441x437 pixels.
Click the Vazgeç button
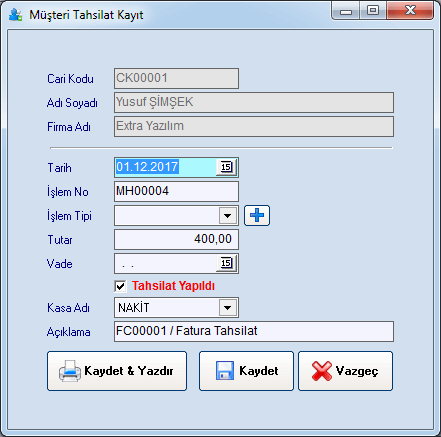click(346, 371)
